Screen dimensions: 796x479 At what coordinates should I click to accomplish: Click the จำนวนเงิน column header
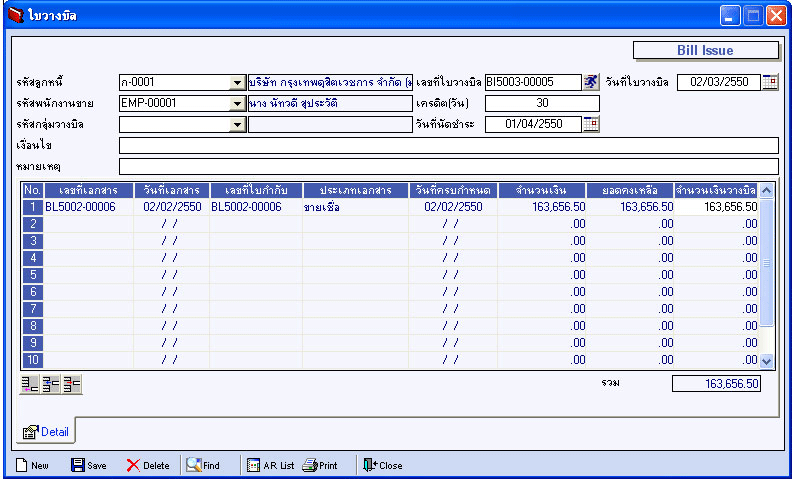[542, 190]
